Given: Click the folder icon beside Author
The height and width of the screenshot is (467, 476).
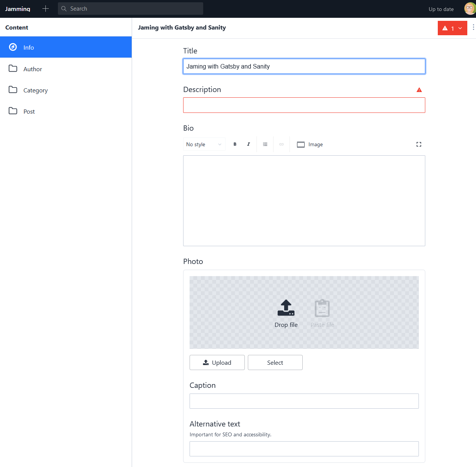Looking at the screenshot, I should [x=13, y=69].
